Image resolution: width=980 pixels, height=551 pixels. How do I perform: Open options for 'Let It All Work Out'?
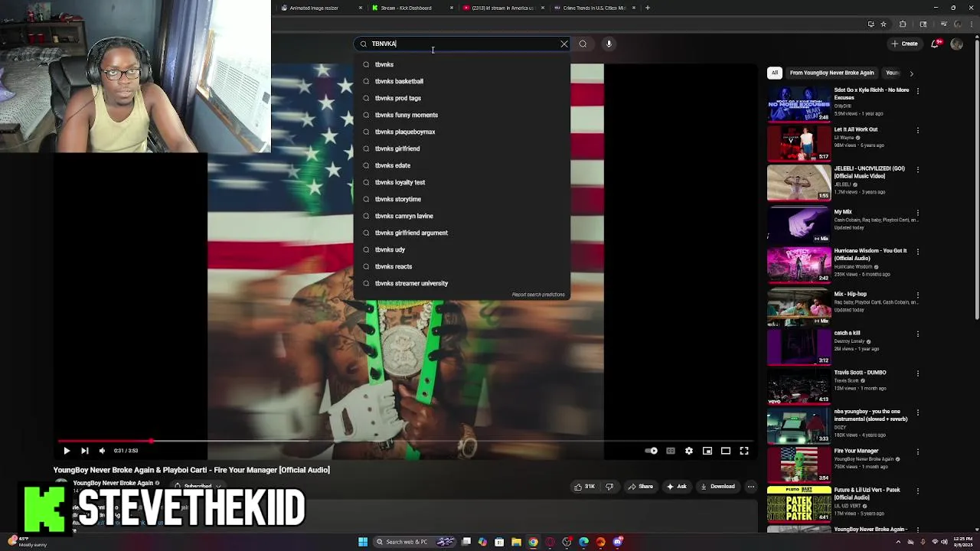[x=918, y=130]
